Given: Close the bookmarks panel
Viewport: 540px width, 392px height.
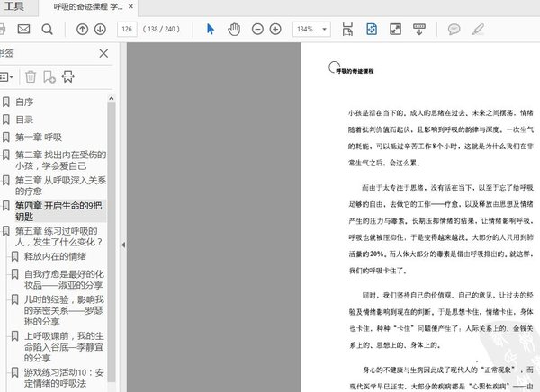Looking at the screenshot, I should point(103,54).
